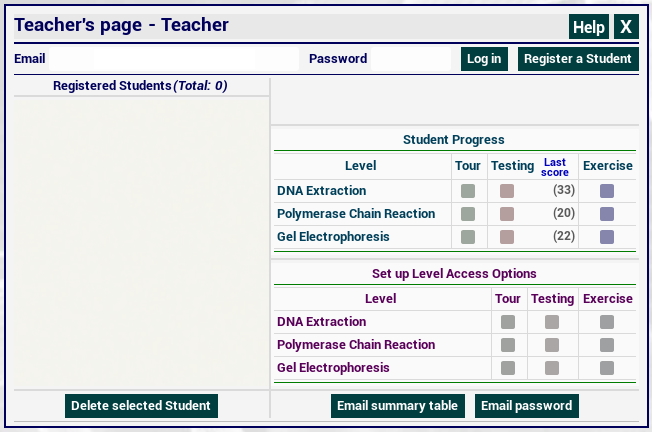This screenshot has width=652, height=432.
Task: Enable Gel Electrophoresis Testing access option
Action: click(552, 368)
